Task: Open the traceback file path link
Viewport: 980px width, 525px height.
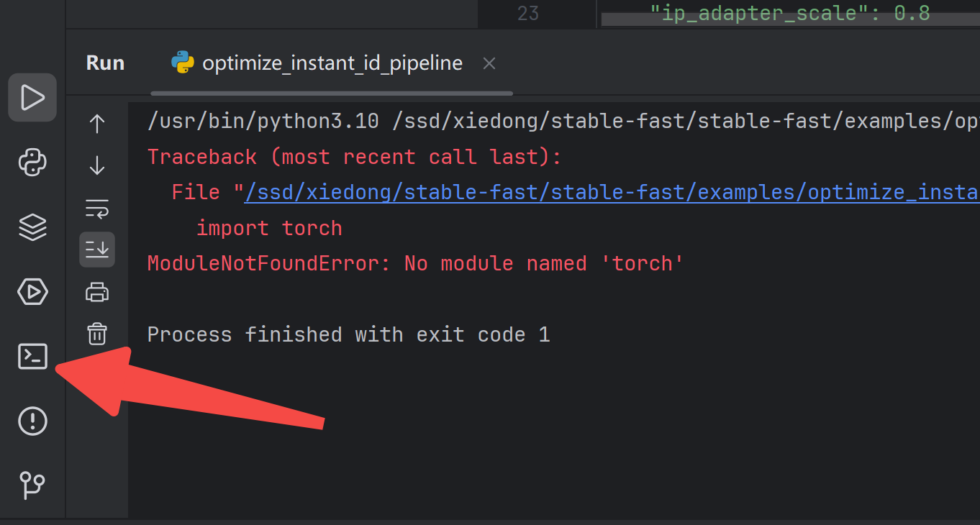Action: tap(612, 192)
